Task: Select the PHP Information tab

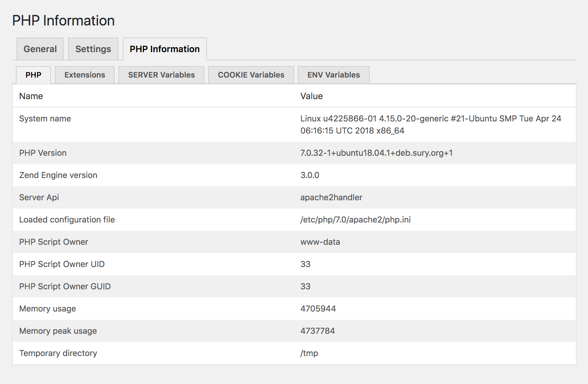Action: (x=164, y=49)
